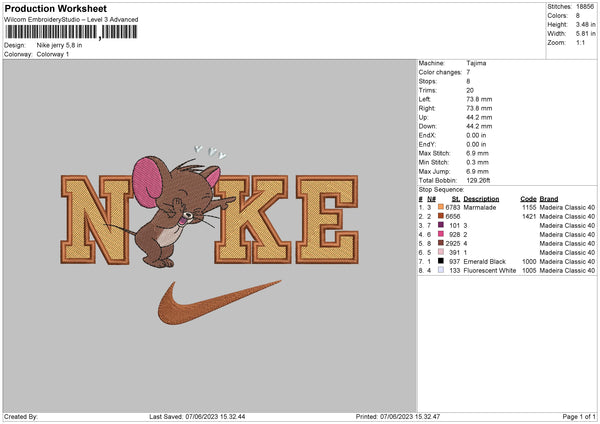Click the Max Jump label

434,171
